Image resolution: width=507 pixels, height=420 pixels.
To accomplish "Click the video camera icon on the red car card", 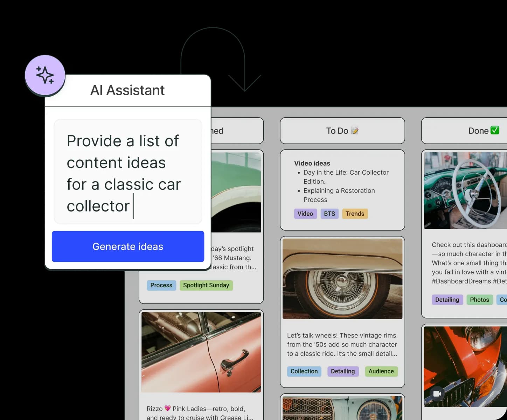I will 436,394.
